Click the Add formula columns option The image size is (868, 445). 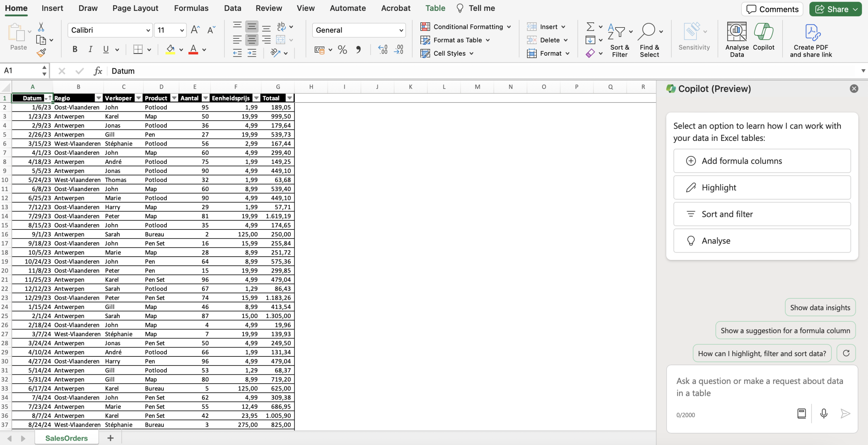pyautogui.click(x=762, y=161)
